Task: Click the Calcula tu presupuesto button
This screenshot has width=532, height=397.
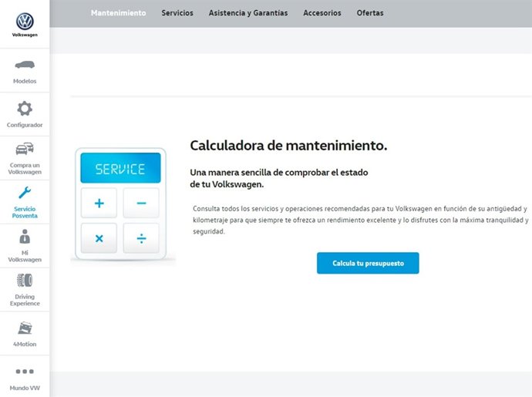Action: coord(368,263)
